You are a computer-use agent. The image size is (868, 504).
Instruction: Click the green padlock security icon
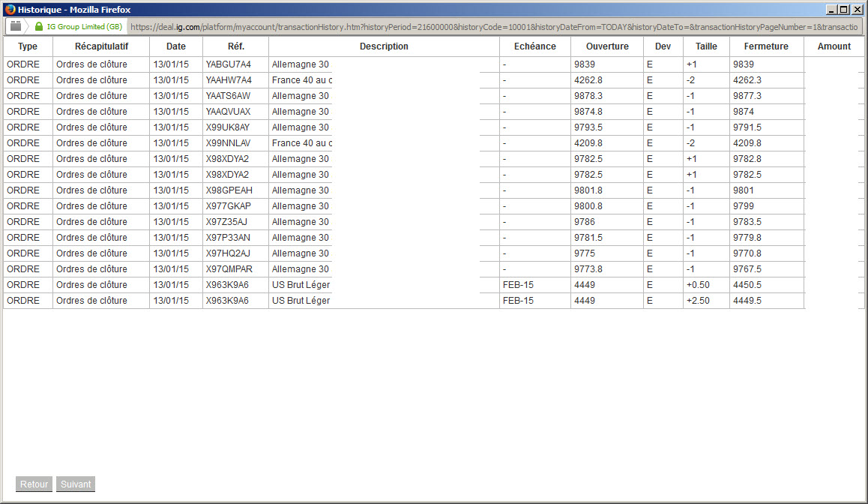[39, 26]
